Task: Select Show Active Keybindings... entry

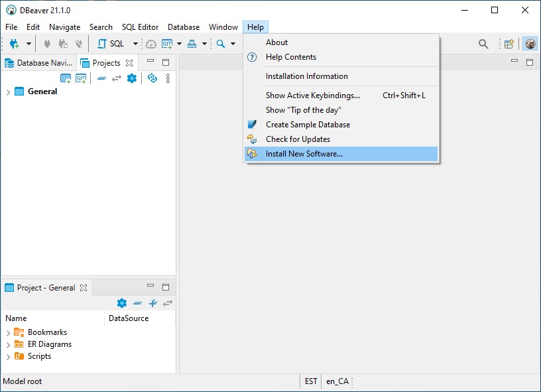Action: pyautogui.click(x=341, y=96)
